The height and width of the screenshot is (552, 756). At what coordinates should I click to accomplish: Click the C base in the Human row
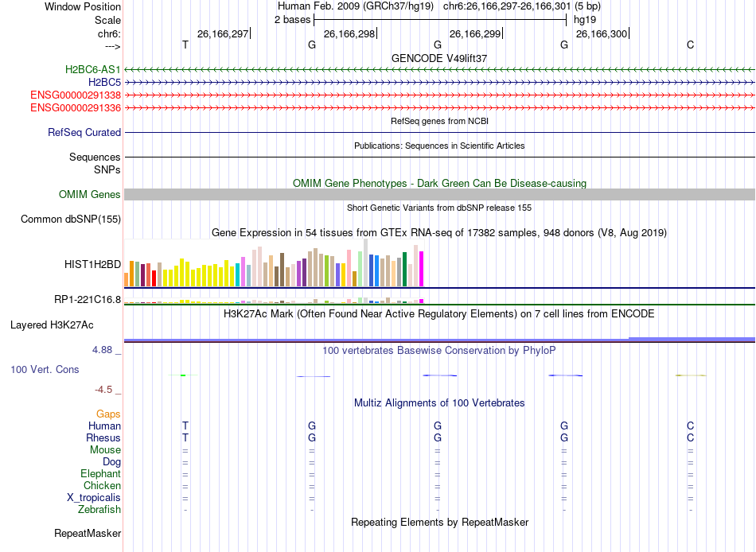(691, 426)
